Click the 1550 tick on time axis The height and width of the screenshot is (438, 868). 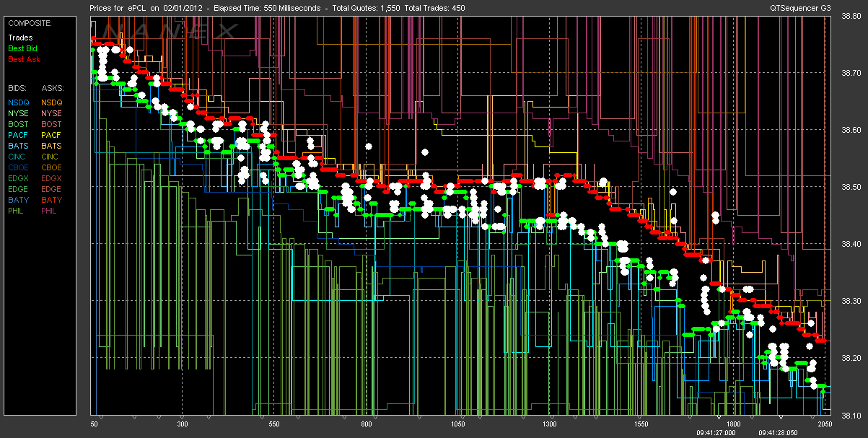[x=642, y=424]
